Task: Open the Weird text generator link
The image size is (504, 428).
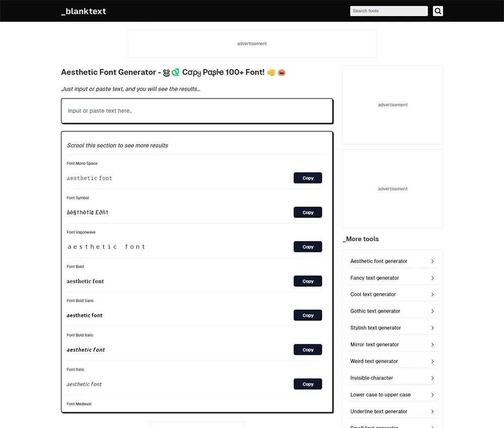Action: 374,361
